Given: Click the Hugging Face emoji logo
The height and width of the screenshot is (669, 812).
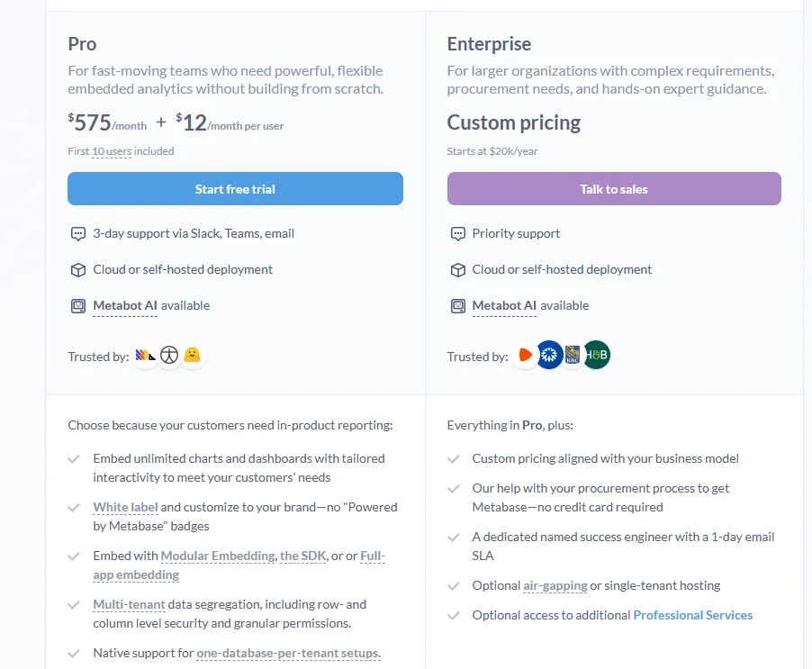Looking at the screenshot, I should (192, 356).
